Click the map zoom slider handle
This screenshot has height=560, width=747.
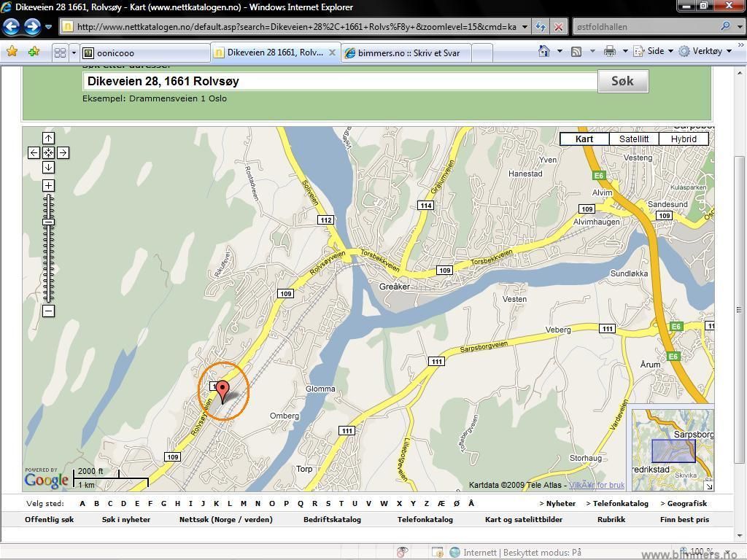coord(49,222)
